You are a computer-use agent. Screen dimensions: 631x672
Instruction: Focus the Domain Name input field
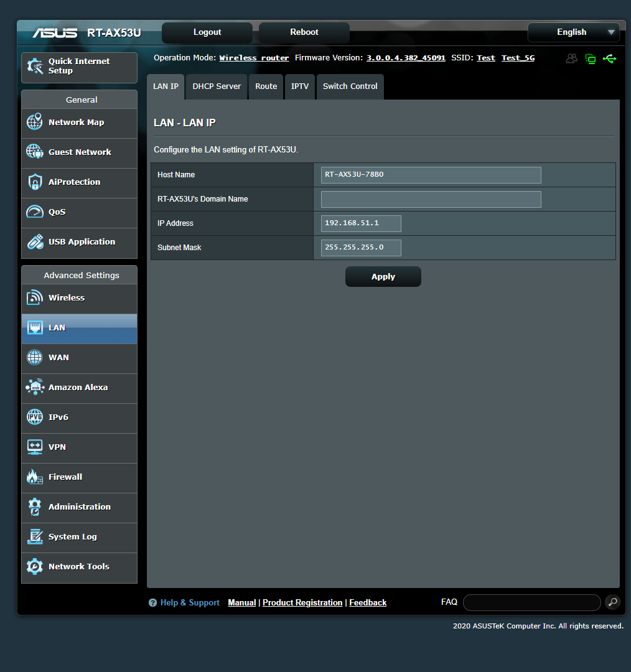click(431, 199)
